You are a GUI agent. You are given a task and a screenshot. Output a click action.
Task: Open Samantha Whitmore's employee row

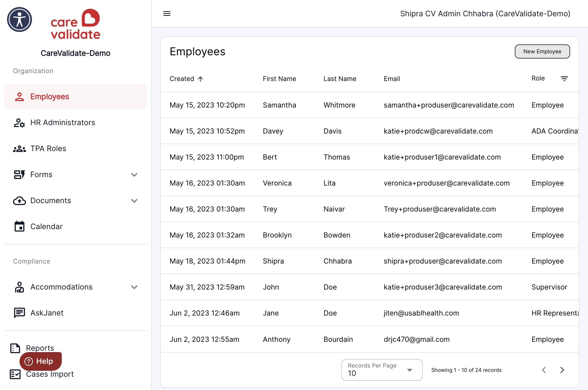pyautogui.click(x=370, y=105)
